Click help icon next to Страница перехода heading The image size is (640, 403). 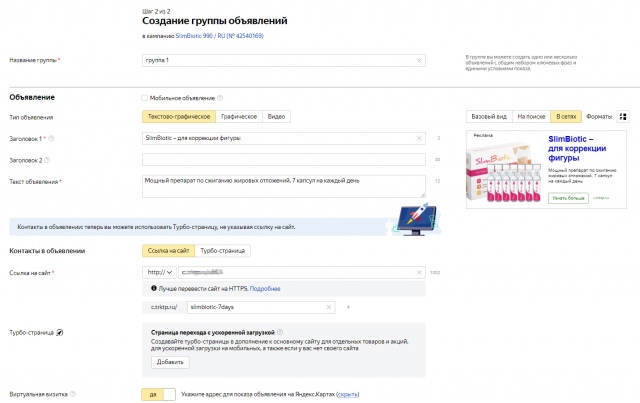point(280,332)
